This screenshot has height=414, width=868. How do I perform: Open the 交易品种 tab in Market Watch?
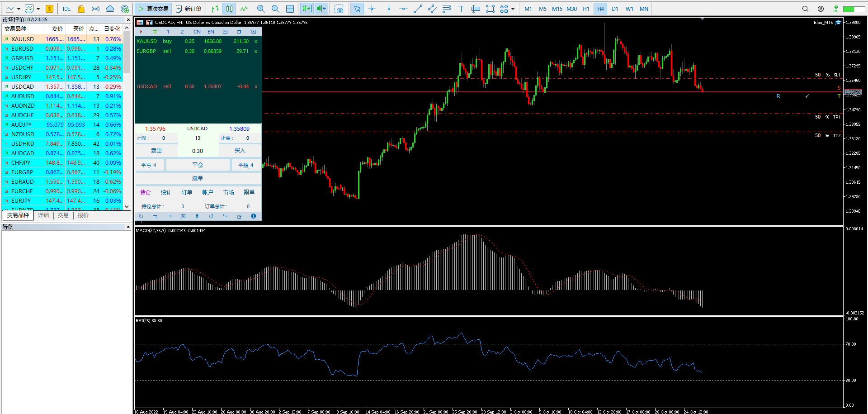click(18, 215)
